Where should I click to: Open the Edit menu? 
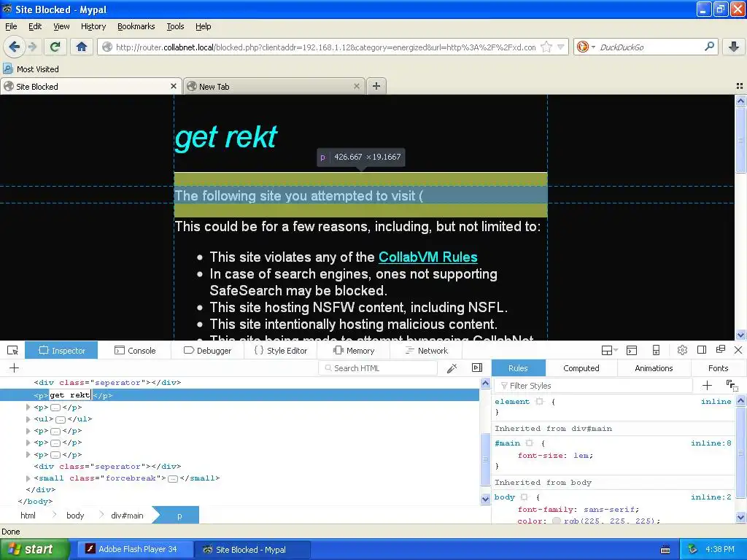click(35, 26)
